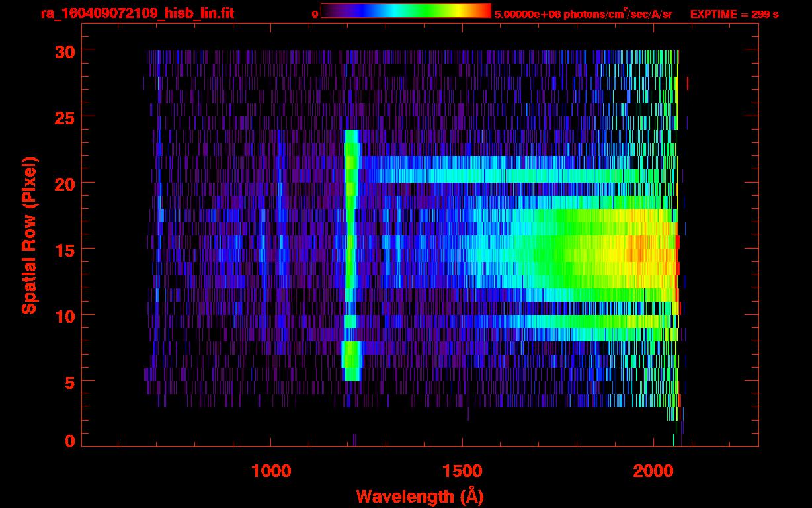Click the rainbow color scale bar
812x508 pixels.
point(405,11)
